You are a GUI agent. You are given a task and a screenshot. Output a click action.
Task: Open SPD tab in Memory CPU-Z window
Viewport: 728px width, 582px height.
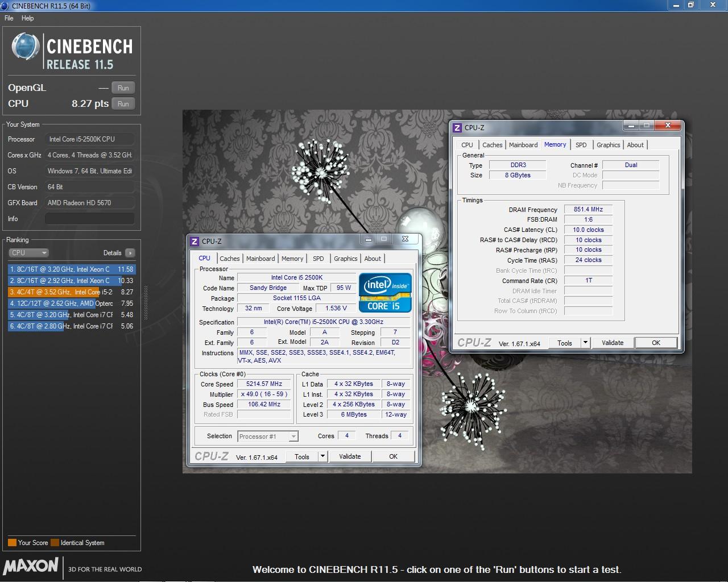(581, 145)
